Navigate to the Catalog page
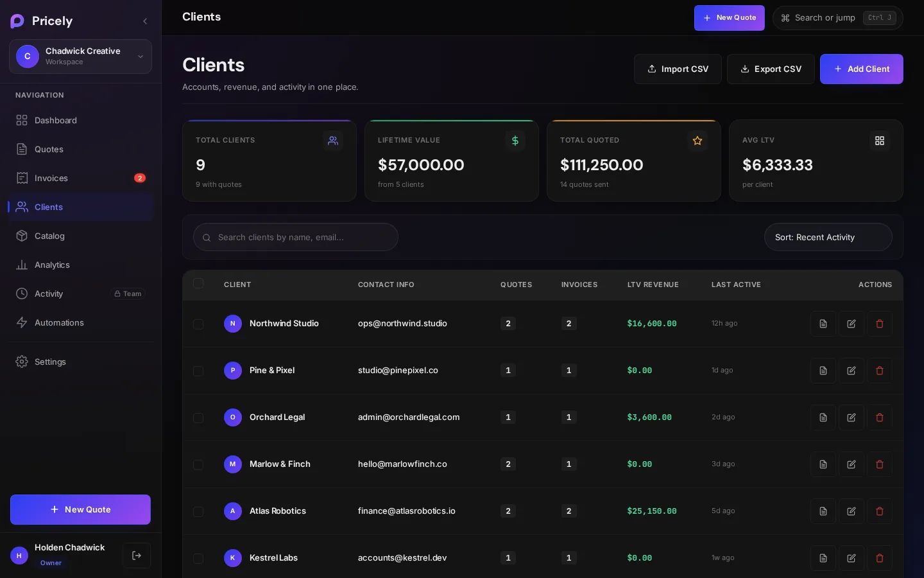The height and width of the screenshot is (578, 924). tap(80, 236)
